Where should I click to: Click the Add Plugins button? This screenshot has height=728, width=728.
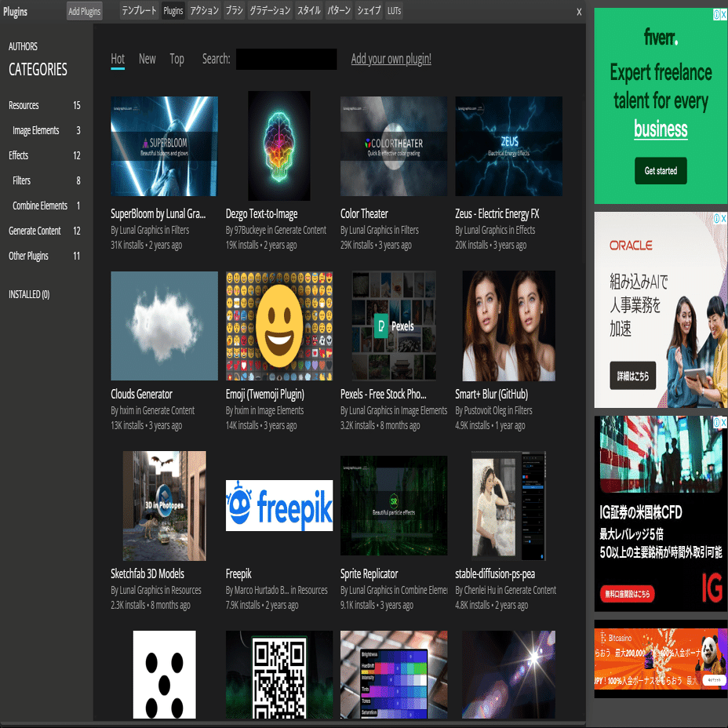tap(85, 12)
